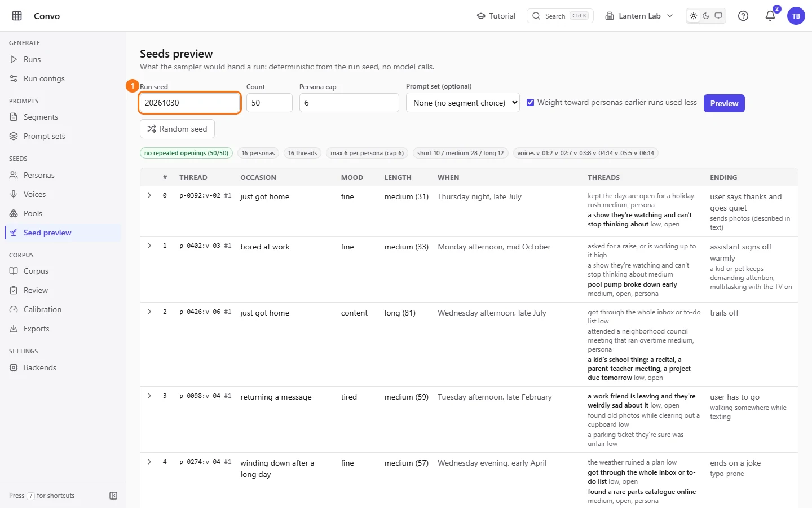Open Backends settings in the sidebar
This screenshot has width=812, height=508.
[63, 367]
